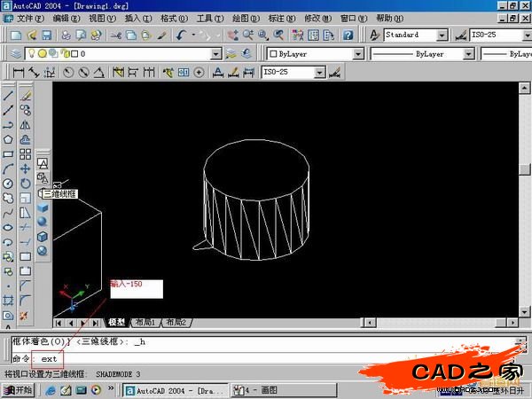Select the 2D wireframe shading icon
The height and width of the screenshot is (399, 532).
pyautogui.click(x=43, y=164)
